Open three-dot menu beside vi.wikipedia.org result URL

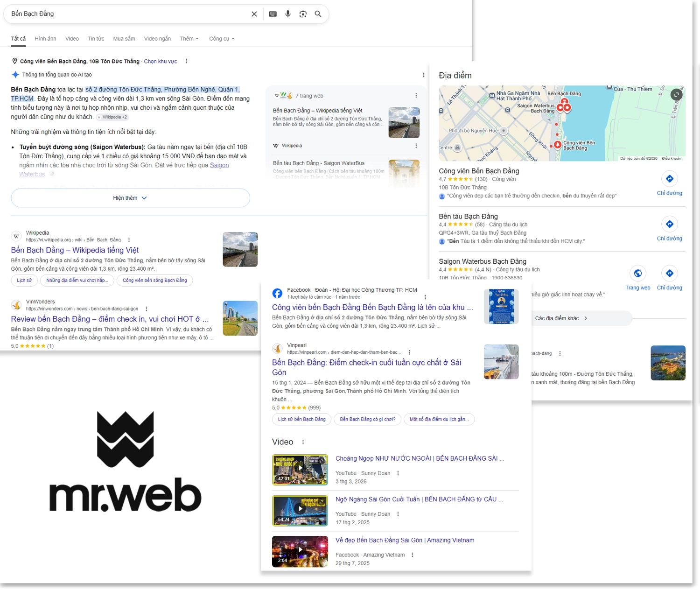click(129, 240)
